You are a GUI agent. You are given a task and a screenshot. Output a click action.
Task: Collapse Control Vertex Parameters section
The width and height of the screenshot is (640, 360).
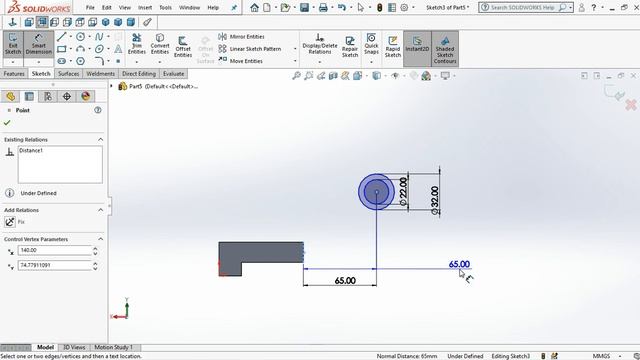100,239
